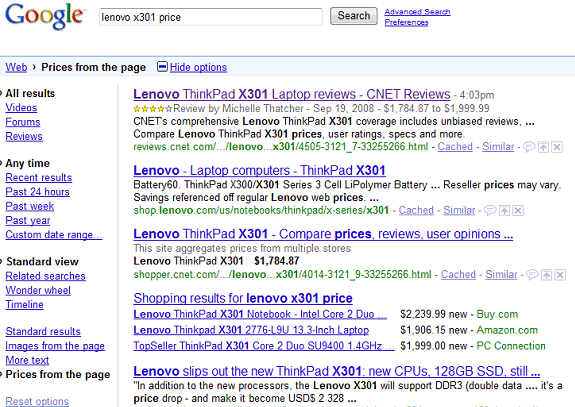Image resolution: width=575 pixels, height=407 pixels.
Task: Click the shop.lenovo.com green URL text
Action: coord(261,210)
